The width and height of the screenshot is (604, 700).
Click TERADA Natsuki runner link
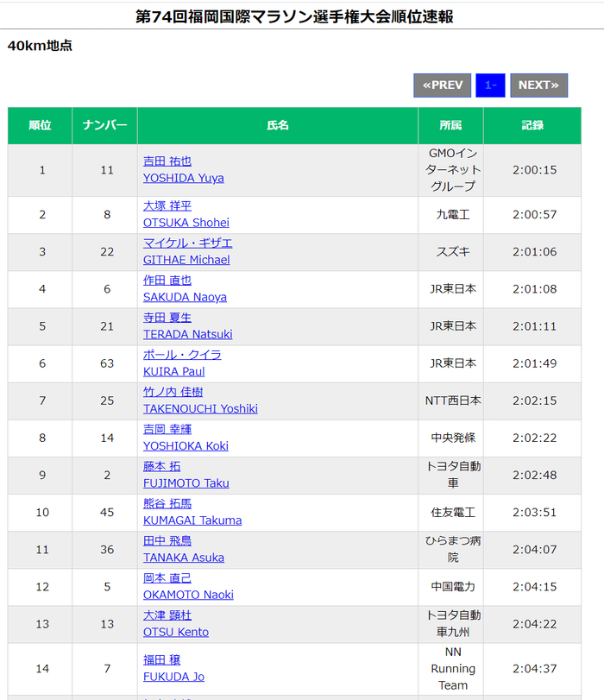coord(187,334)
